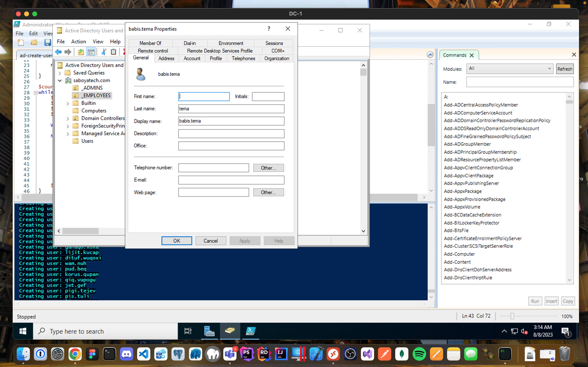Click the clipboard Paste icon in ADUC toolbar
This screenshot has height=367, width=588.
[113, 52]
